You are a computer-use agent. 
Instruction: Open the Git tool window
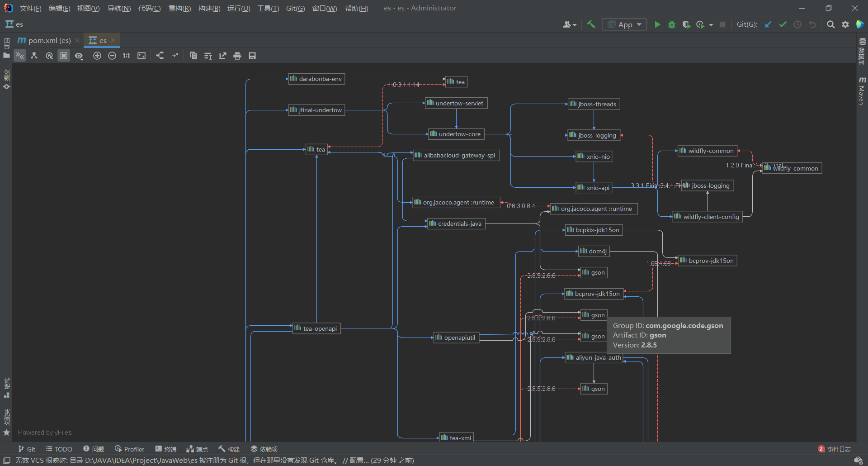(27, 449)
